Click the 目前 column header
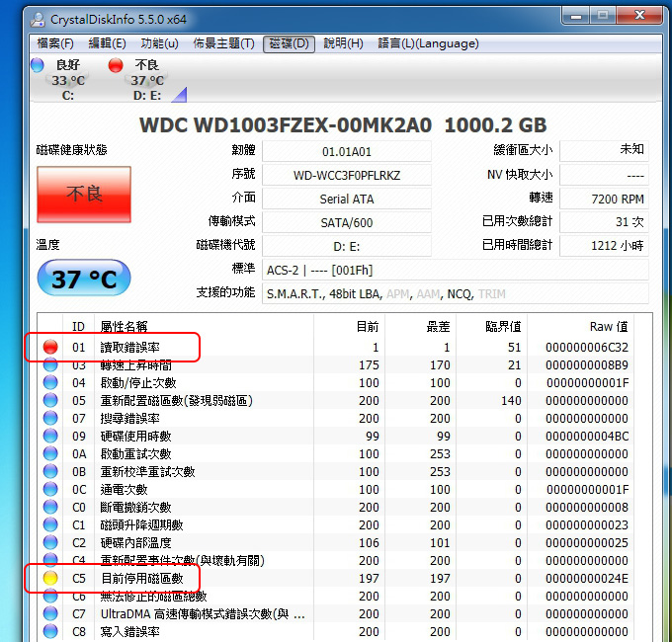The image size is (672, 642). coord(349,326)
